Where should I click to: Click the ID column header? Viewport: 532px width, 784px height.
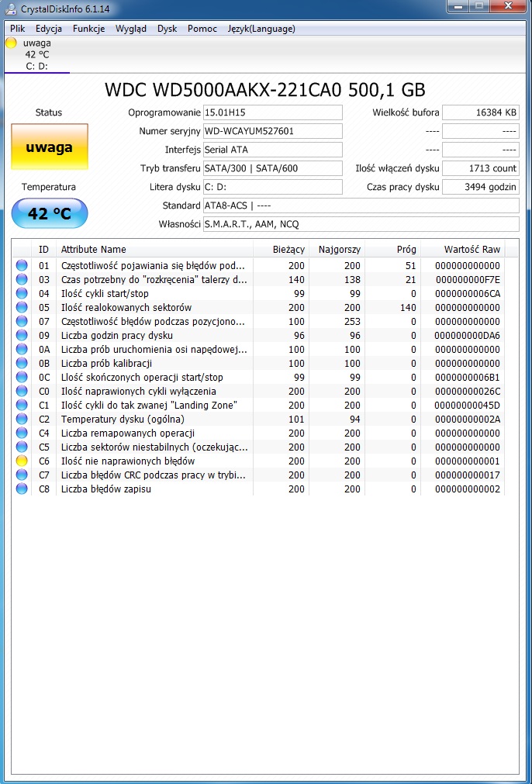pyautogui.click(x=44, y=249)
